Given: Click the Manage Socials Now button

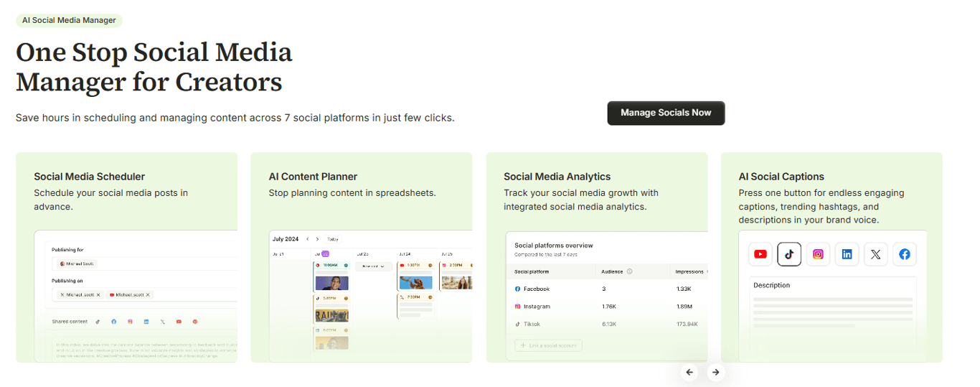Looking at the screenshot, I should 666,113.
